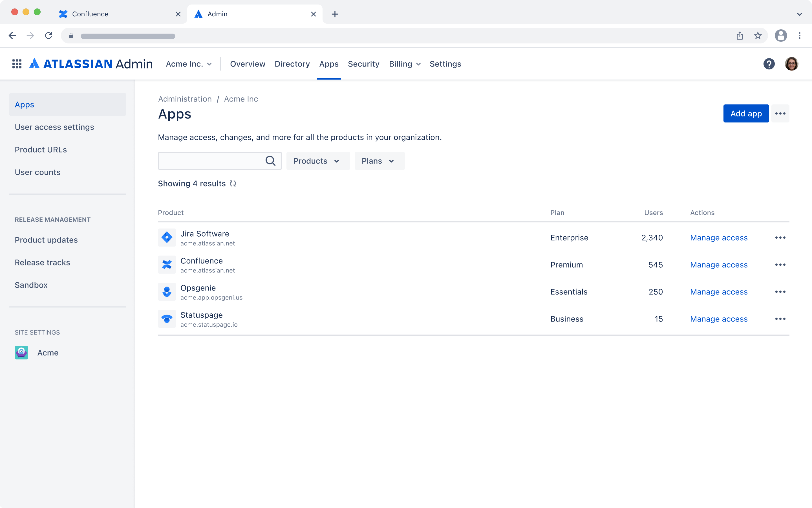Screen dimensions: 812x508
Task: Select Apps in the left sidebar
Action: pos(67,104)
